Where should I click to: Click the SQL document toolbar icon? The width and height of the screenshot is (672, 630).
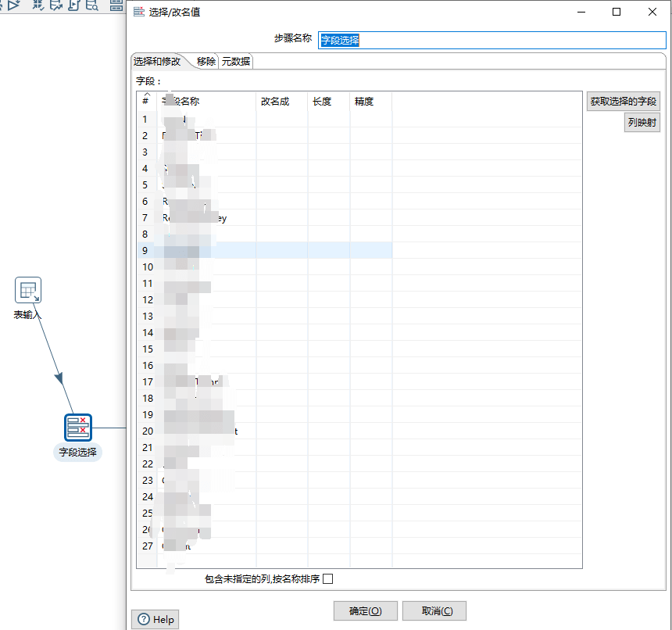pyautogui.click(x=73, y=5)
